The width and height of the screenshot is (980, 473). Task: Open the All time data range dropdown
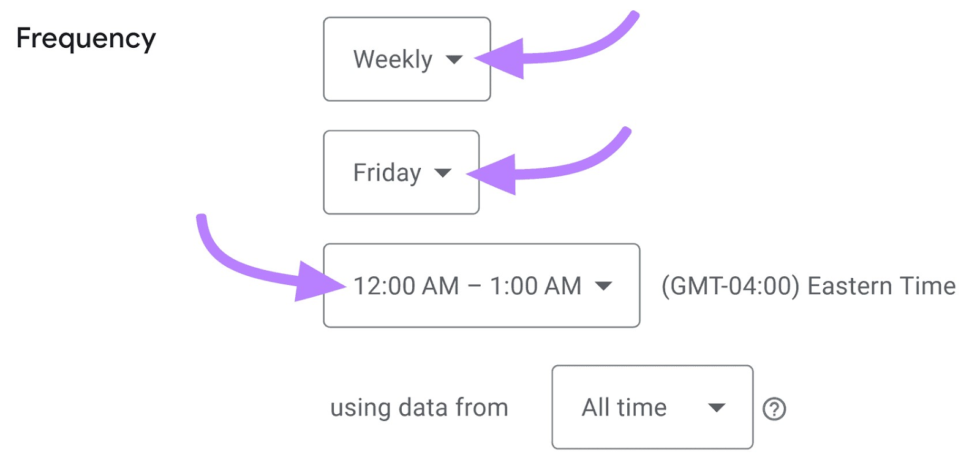pos(652,407)
